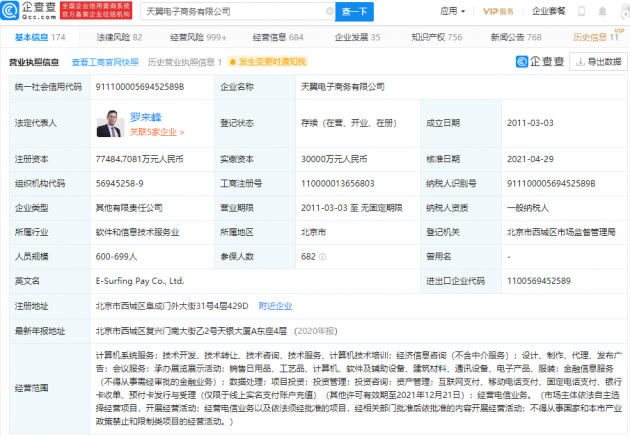Switch to 经营风险 999+ tab
The width and height of the screenshot is (630, 437).
[198, 37]
